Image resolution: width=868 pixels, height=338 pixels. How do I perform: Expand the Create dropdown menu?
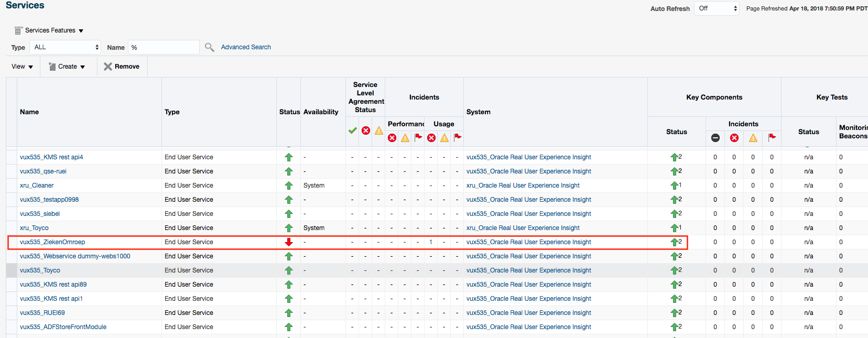coord(67,67)
